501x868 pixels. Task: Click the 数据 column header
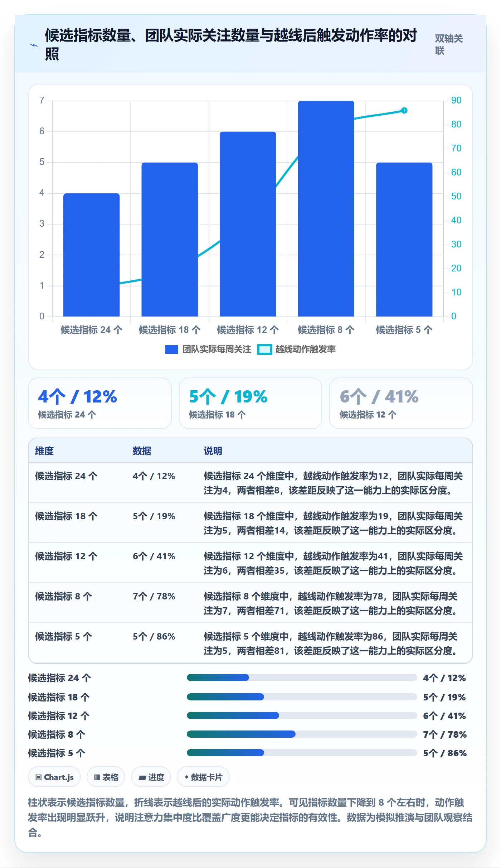tap(142, 451)
